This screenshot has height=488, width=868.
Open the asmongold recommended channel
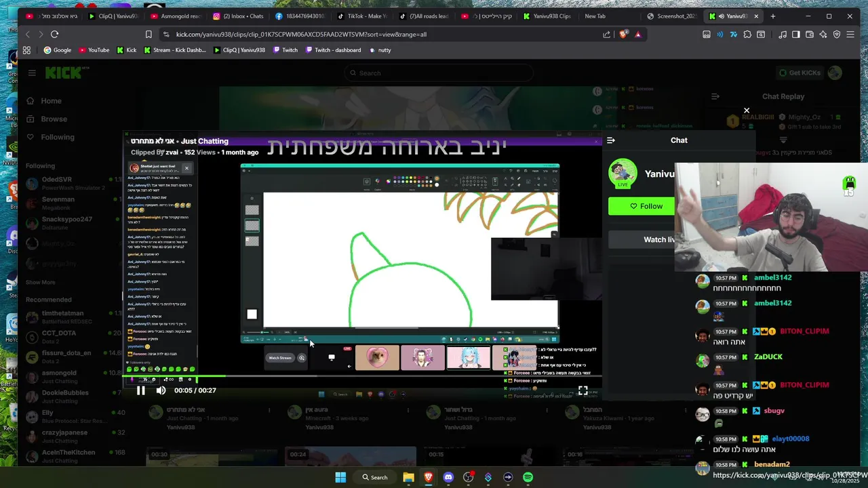75,377
